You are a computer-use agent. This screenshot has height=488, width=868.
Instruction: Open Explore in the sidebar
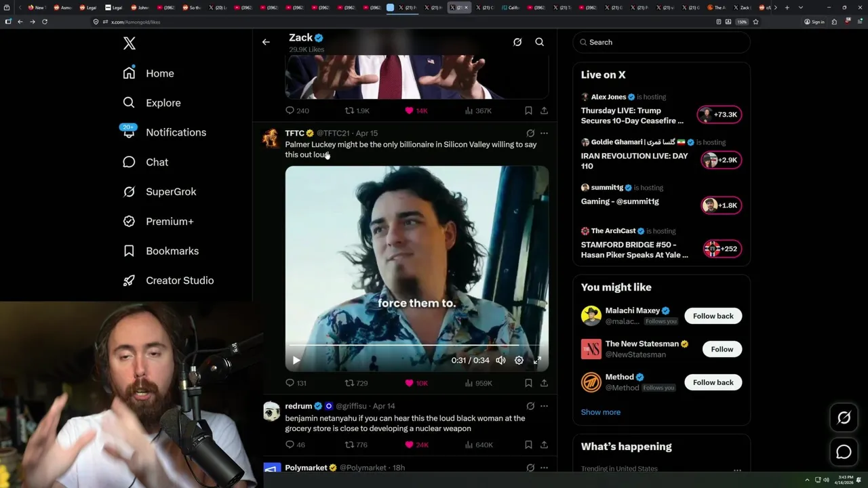[x=152, y=103]
